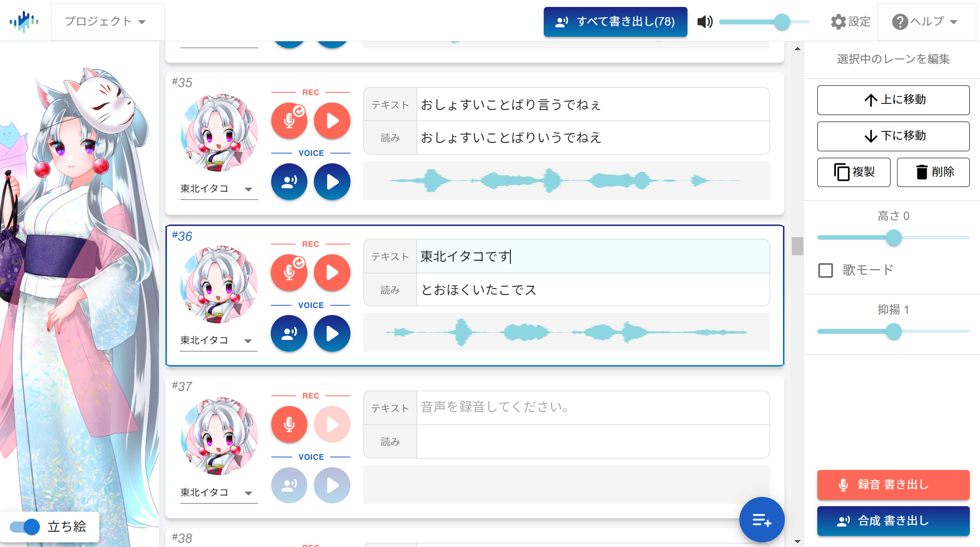Image resolution: width=980 pixels, height=547 pixels.
Task: Synthesize voice for lane #36 via VOICE icon
Action: coord(289,333)
